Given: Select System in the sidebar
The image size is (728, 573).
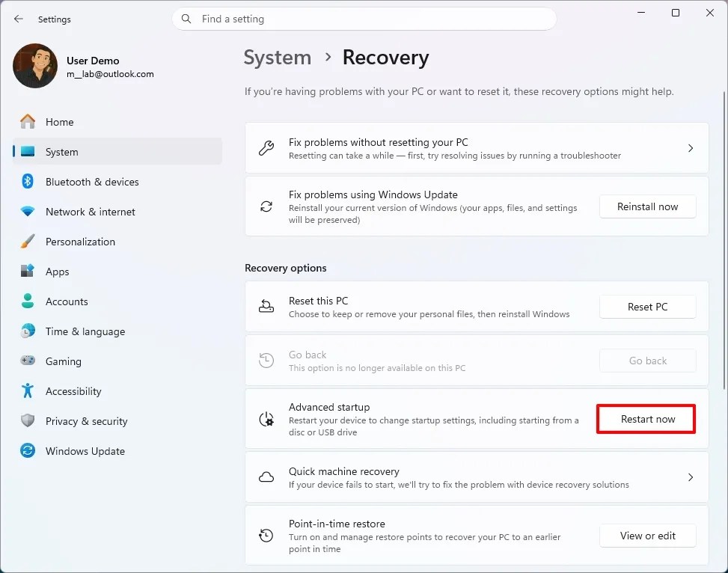Looking at the screenshot, I should point(117,151).
